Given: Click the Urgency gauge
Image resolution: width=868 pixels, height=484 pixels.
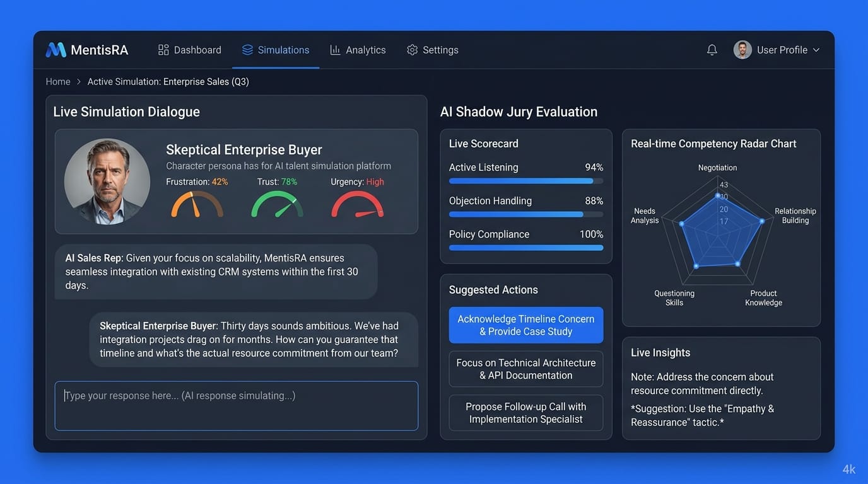Looking at the screenshot, I should (x=357, y=204).
